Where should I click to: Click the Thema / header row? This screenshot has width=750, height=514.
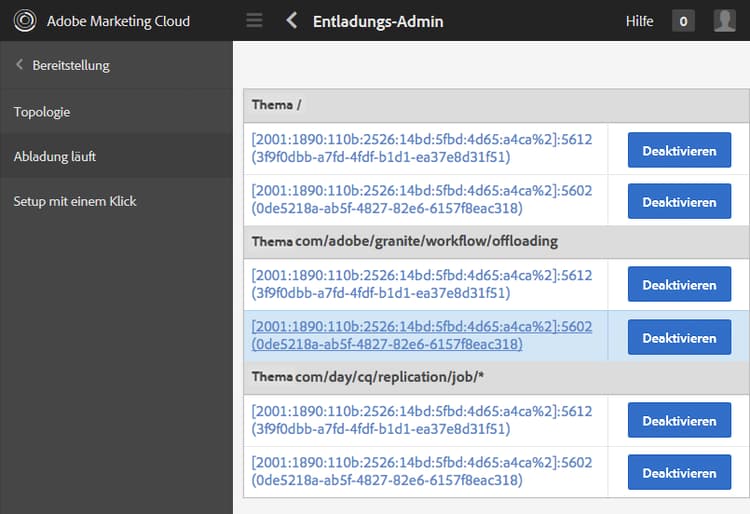tap(496, 106)
